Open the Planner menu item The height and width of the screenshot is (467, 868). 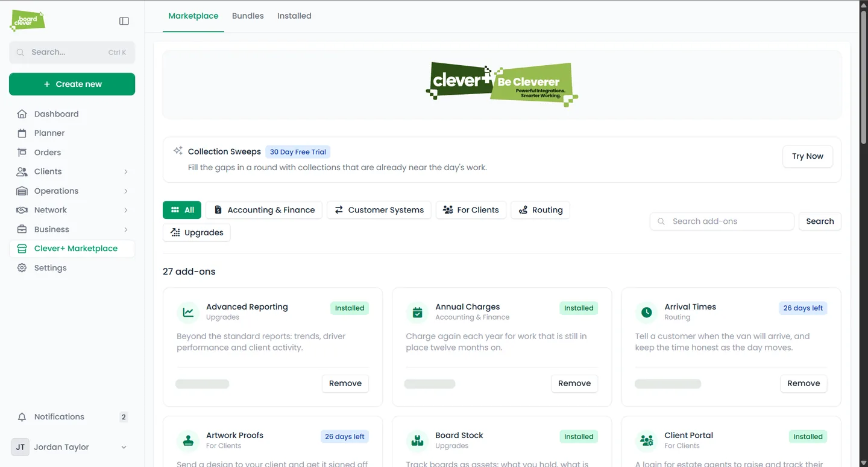(72, 133)
